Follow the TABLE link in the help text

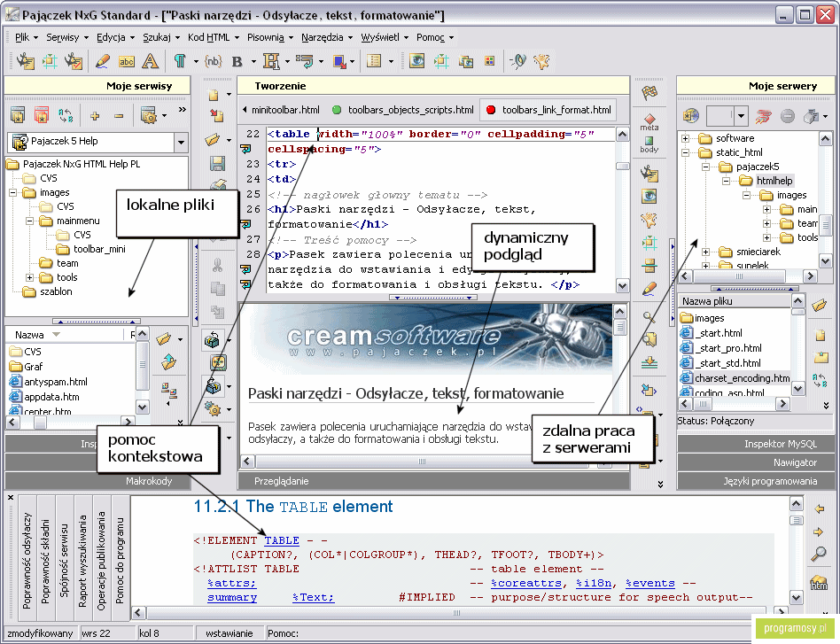click(282, 540)
